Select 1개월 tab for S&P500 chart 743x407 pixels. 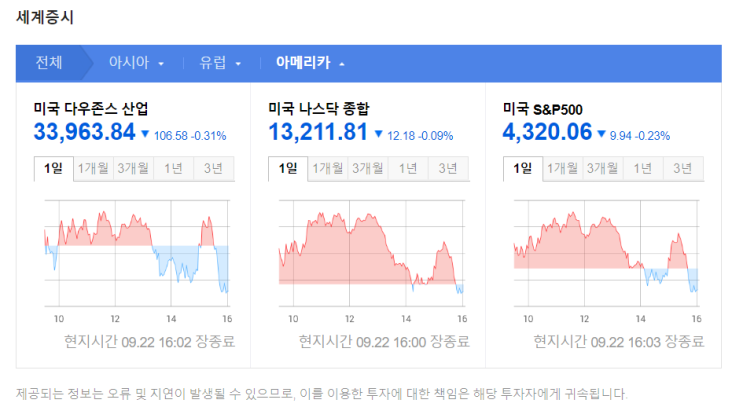pos(563,168)
